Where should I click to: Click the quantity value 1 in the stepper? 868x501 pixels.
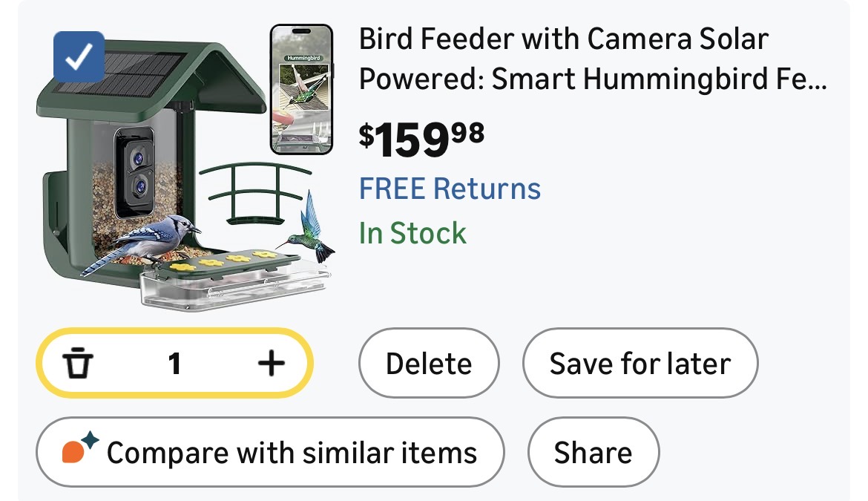(x=174, y=364)
